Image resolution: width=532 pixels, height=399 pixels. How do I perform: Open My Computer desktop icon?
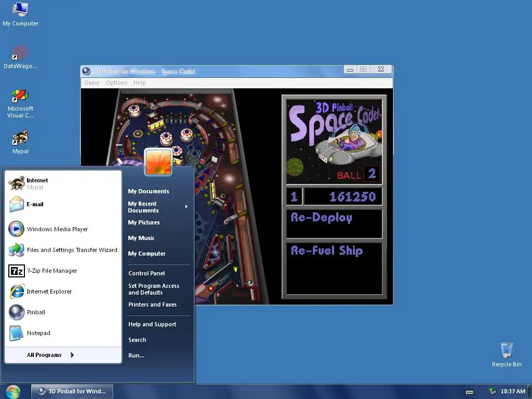[x=20, y=15]
